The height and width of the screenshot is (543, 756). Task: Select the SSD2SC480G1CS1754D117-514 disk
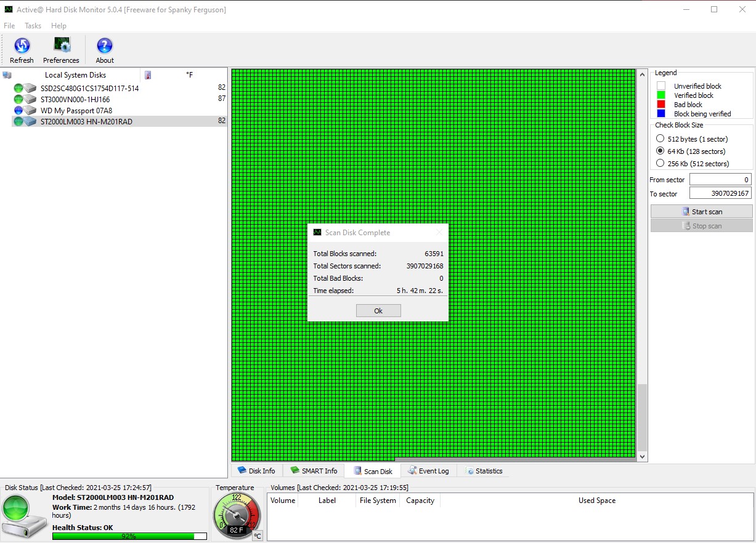point(89,88)
